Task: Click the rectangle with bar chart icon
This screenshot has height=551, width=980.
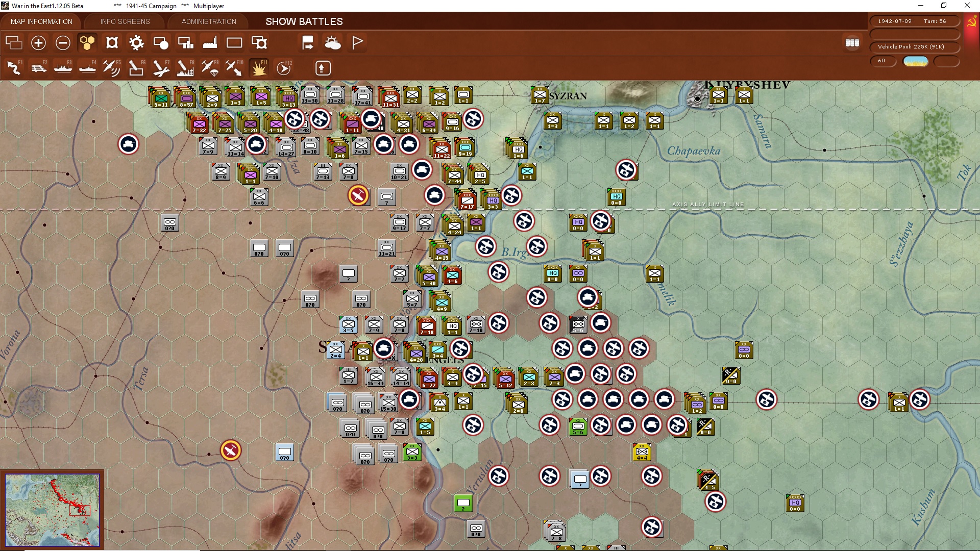Action: coord(185,43)
